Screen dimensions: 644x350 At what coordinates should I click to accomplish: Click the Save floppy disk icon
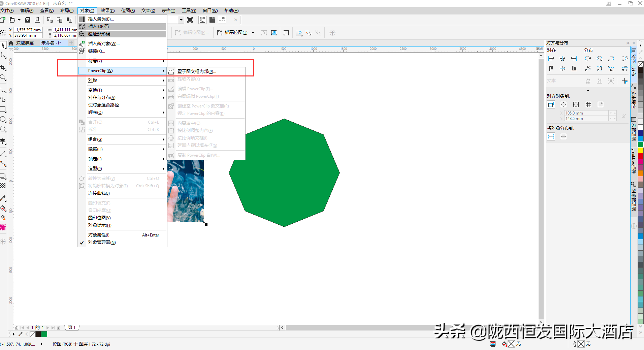coord(28,20)
